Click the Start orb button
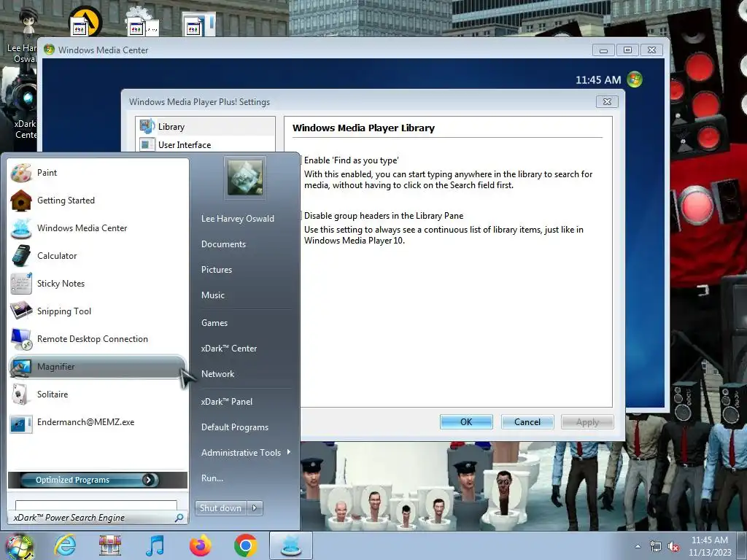The height and width of the screenshot is (560, 747). click(20, 547)
